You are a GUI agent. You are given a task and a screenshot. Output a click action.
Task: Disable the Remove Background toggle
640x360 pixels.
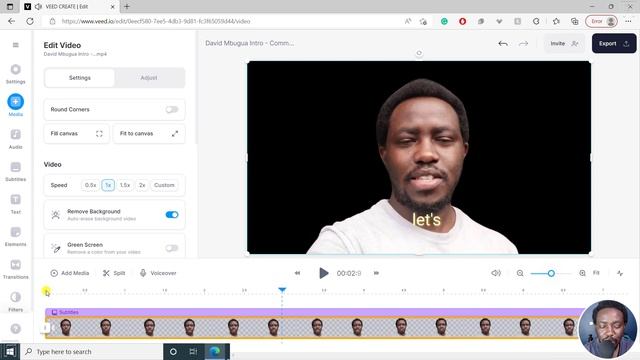pos(172,215)
